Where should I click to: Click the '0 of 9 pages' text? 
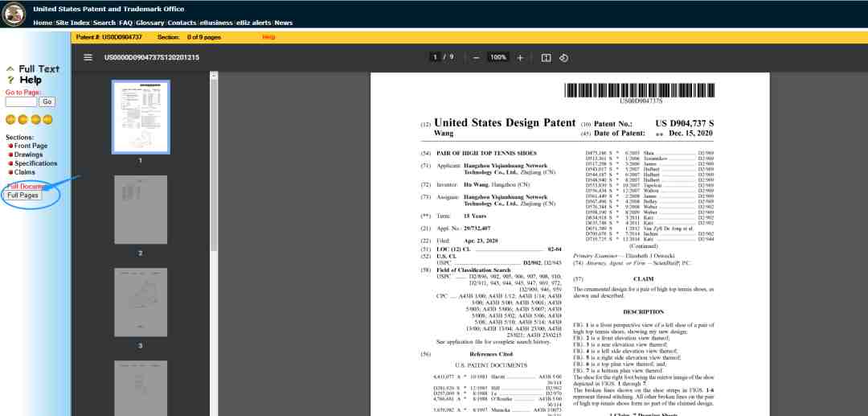click(x=203, y=37)
